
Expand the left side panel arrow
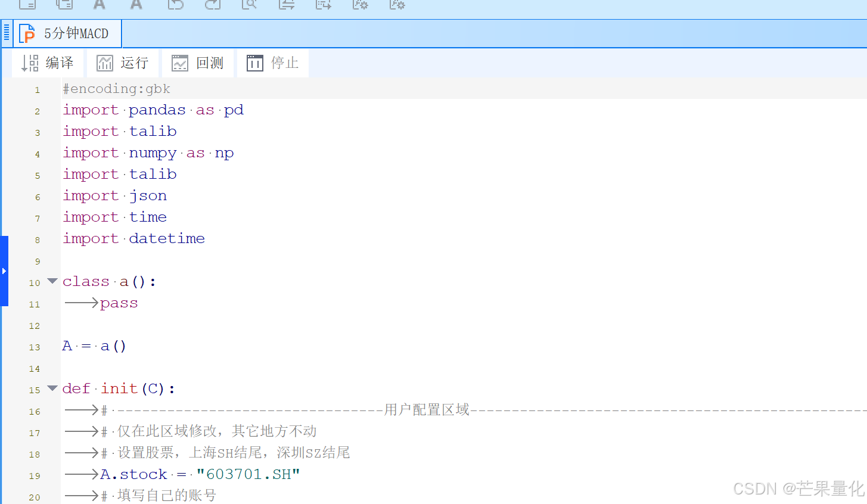(x=5, y=270)
